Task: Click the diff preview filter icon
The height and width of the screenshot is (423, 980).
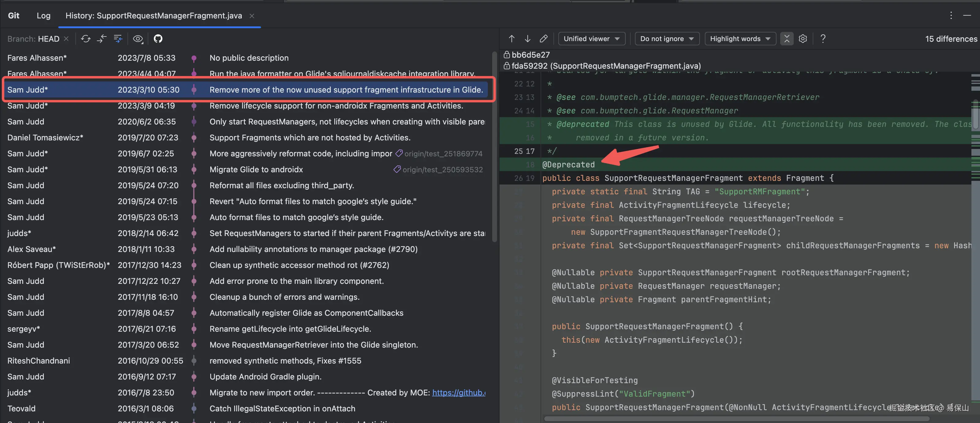Action: point(118,38)
